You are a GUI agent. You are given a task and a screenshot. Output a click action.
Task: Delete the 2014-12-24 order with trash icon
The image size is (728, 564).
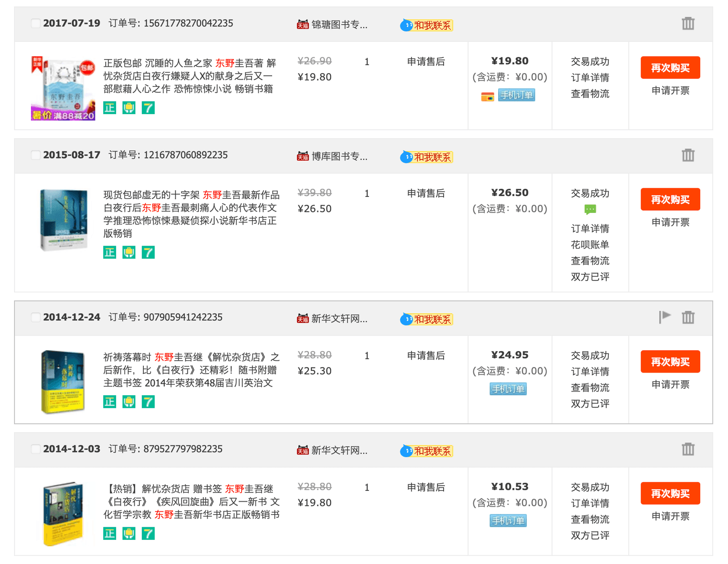click(x=688, y=317)
